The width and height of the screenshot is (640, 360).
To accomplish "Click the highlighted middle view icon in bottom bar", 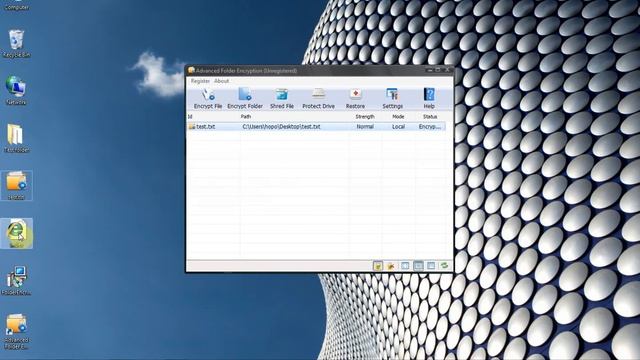I will point(418,266).
